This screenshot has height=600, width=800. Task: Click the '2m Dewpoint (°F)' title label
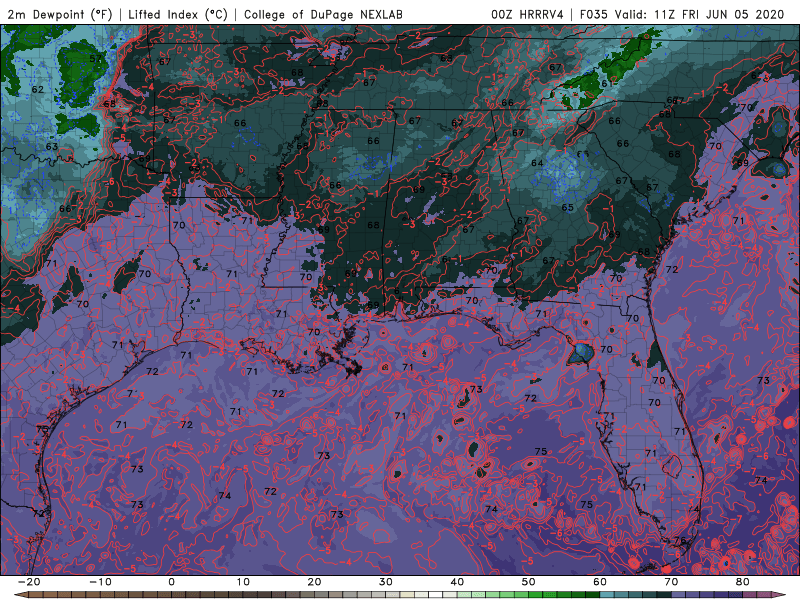tap(59, 14)
